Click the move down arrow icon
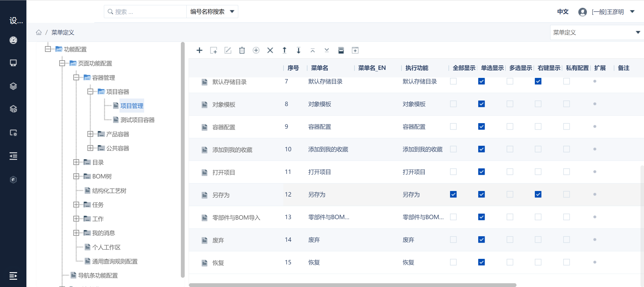Image resolution: width=644 pixels, height=287 pixels. click(298, 50)
